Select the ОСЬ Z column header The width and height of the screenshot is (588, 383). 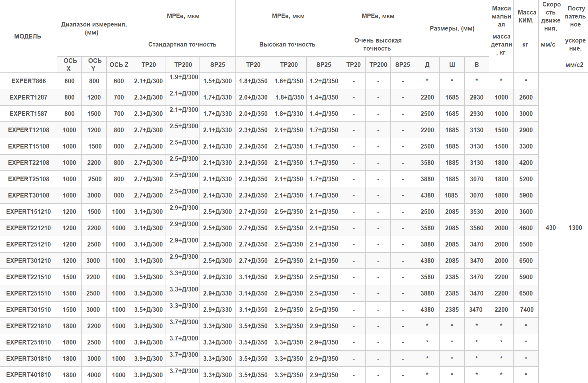point(119,65)
